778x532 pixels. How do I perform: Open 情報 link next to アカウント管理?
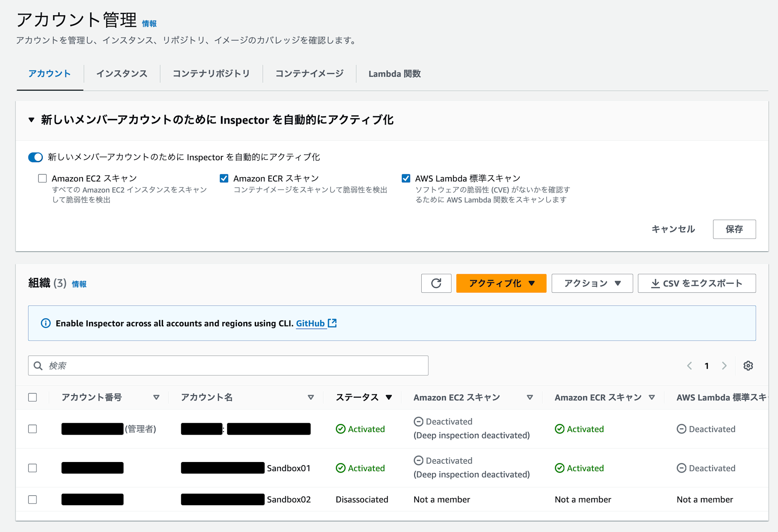149,24
